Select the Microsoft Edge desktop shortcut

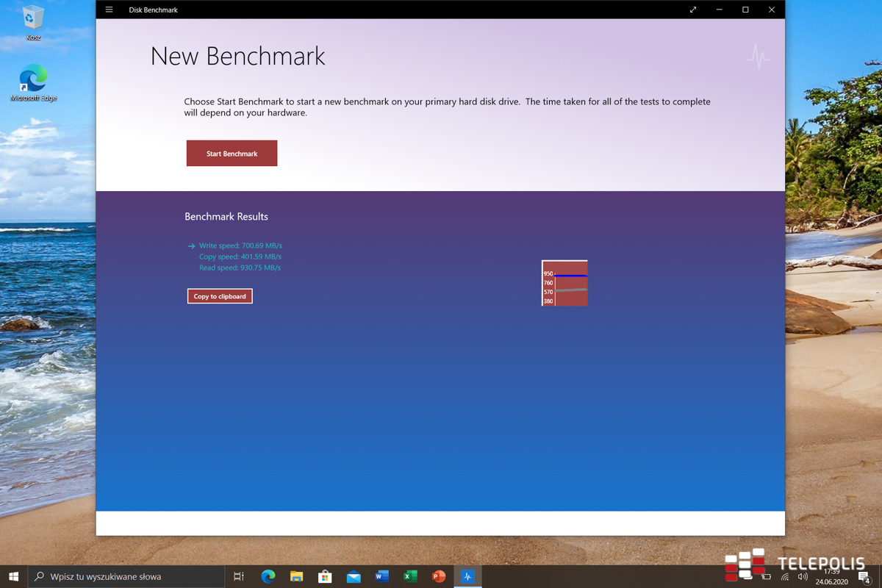[x=33, y=82]
